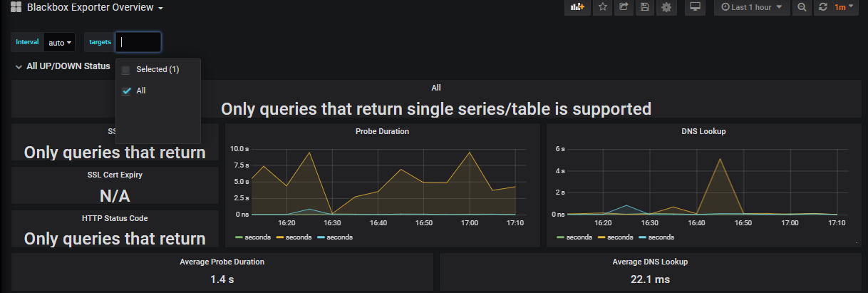Image resolution: width=868 pixels, height=293 pixels.
Task: Star this dashboard as favorite
Action: click(x=603, y=7)
